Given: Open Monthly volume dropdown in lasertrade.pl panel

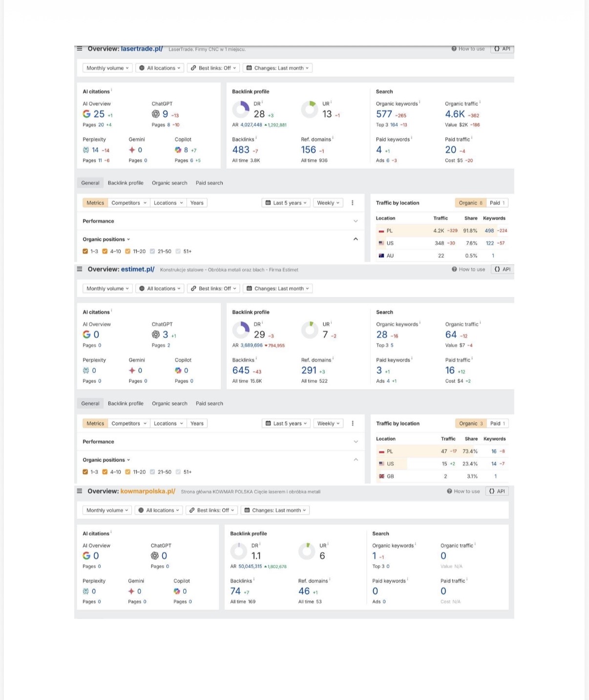Looking at the screenshot, I should [107, 68].
